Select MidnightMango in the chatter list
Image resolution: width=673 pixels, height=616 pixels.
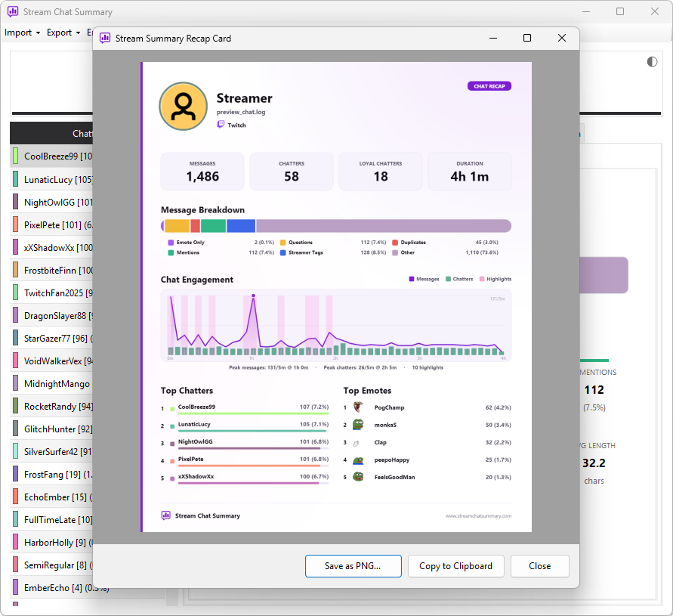[x=51, y=384]
